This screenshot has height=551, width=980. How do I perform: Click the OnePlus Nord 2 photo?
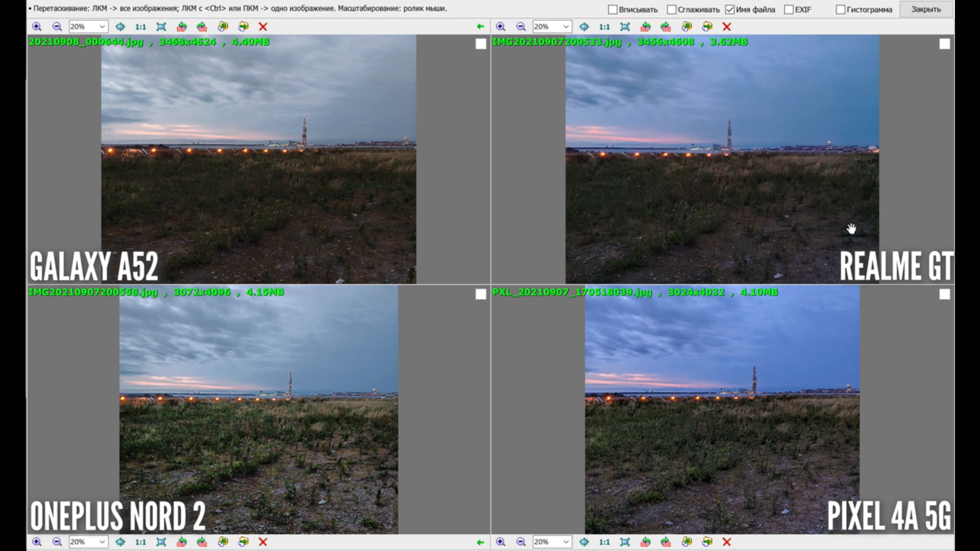pos(258,408)
